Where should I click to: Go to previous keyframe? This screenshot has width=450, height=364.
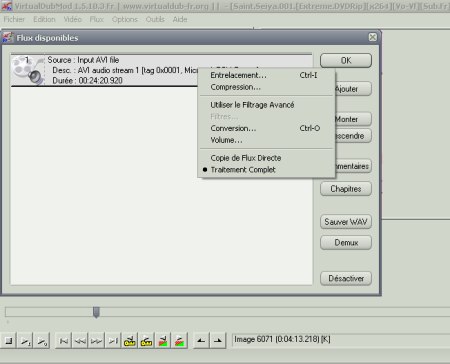pos(129,341)
